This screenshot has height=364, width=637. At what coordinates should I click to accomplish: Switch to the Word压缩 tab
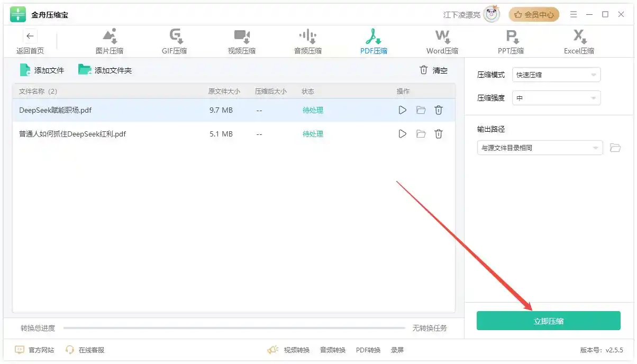442,42
